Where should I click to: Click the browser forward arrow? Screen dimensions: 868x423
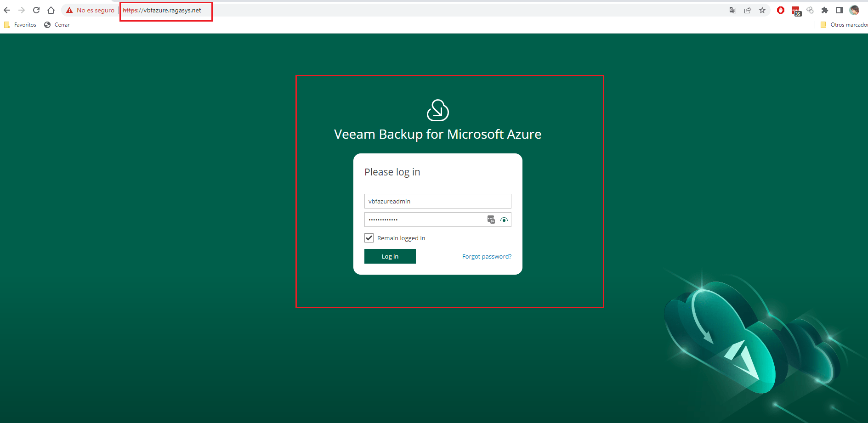[22, 10]
